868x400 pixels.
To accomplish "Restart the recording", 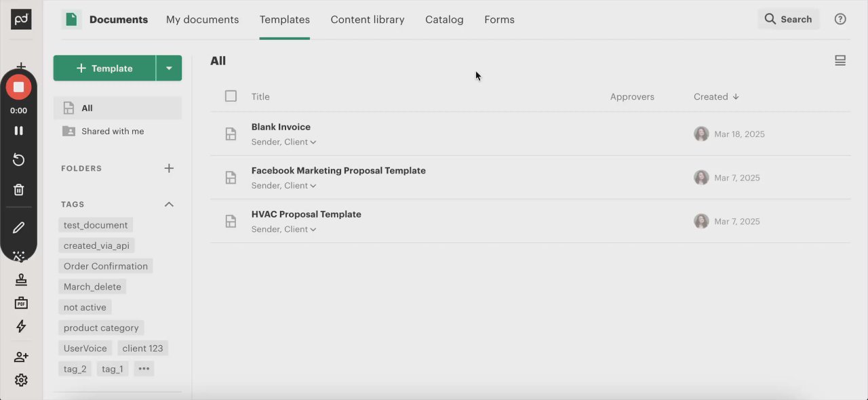I will [x=18, y=160].
